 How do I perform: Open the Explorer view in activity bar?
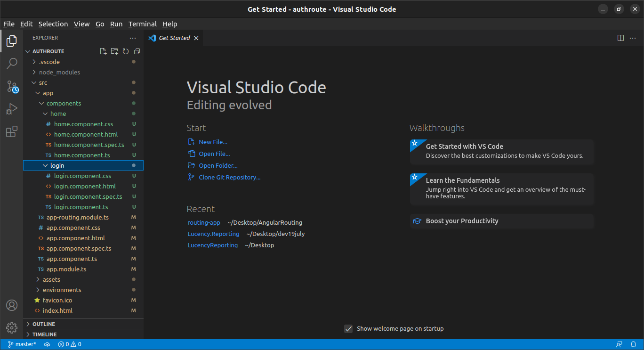coord(12,41)
